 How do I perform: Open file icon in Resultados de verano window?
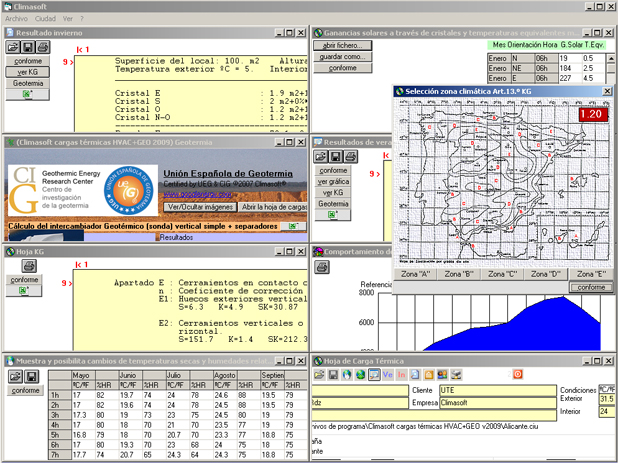321,157
